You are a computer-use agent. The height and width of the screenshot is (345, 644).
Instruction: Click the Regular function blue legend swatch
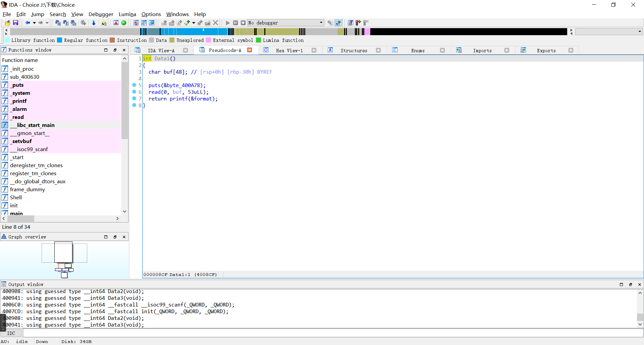[59, 40]
